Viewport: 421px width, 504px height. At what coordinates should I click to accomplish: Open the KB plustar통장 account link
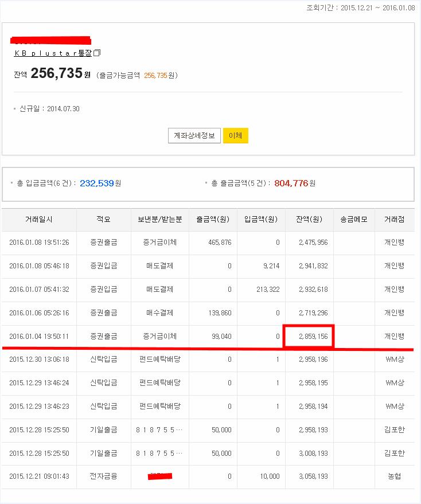pos(53,53)
